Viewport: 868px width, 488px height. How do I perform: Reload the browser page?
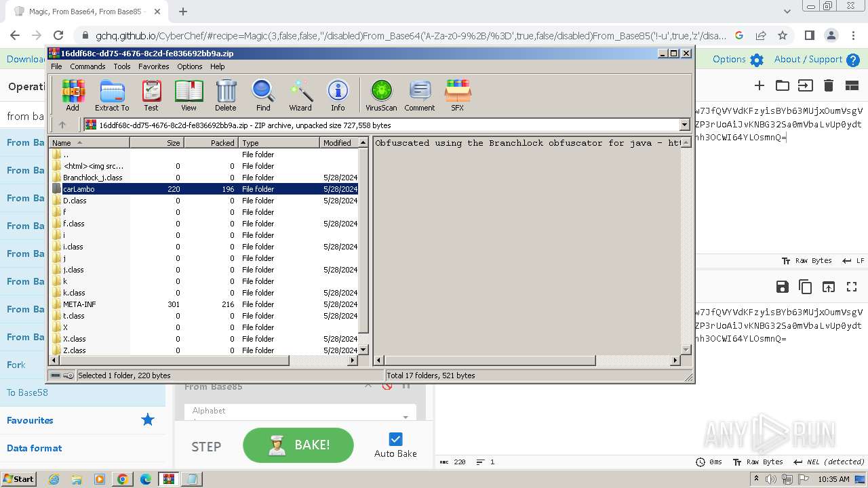coord(58,35)
